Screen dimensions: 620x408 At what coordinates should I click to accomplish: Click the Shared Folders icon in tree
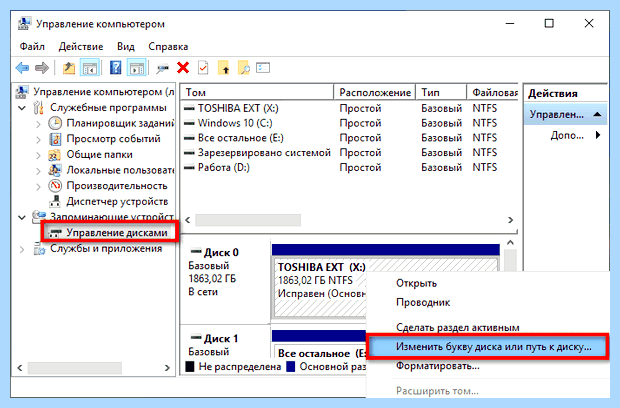pyautogui.click(x=55, y=155)
